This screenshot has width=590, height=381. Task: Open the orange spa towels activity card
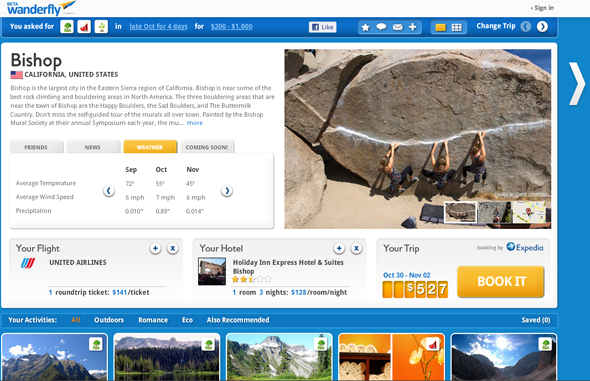[x=392, y=357]
